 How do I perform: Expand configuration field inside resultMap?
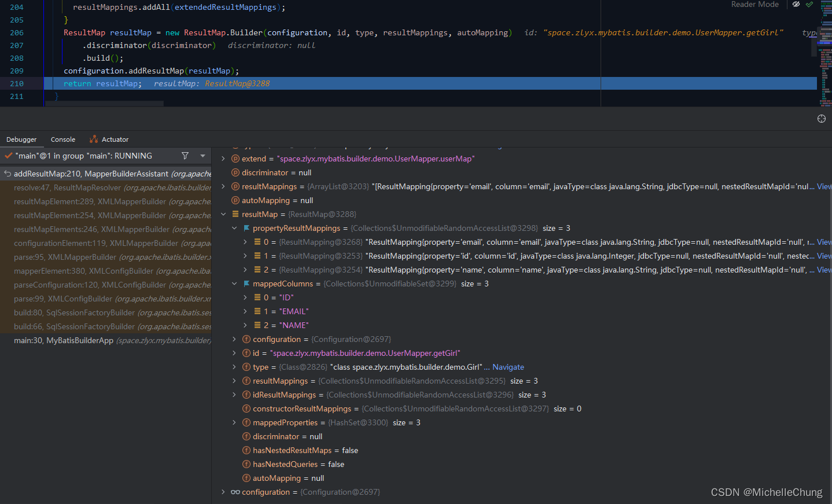point(234,339)
